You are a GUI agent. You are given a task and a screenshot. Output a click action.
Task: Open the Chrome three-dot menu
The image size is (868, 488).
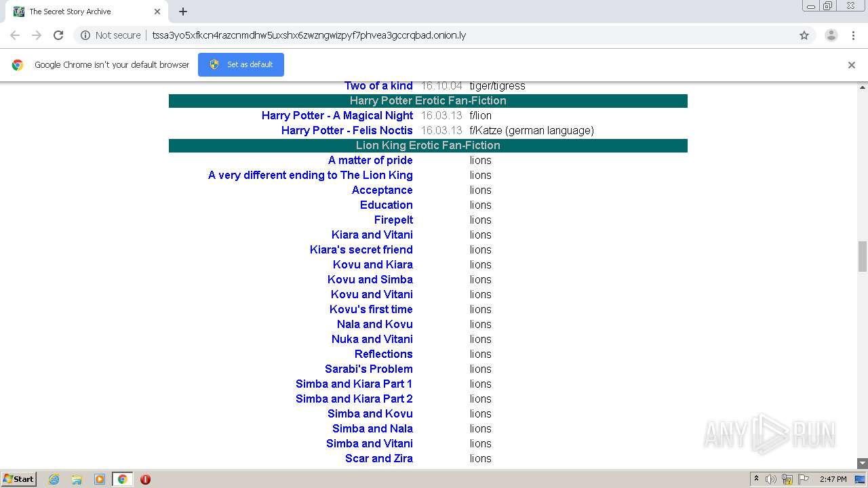click(853, 35)
